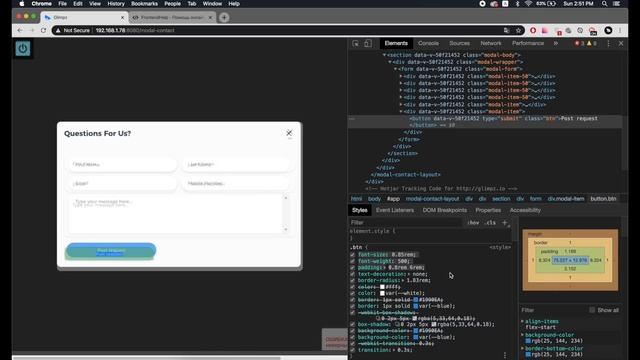This screenshot has height=360, width=640.
Task: Toggle the device toolbar icon in DevTools
Action: [x=368, y=43]
